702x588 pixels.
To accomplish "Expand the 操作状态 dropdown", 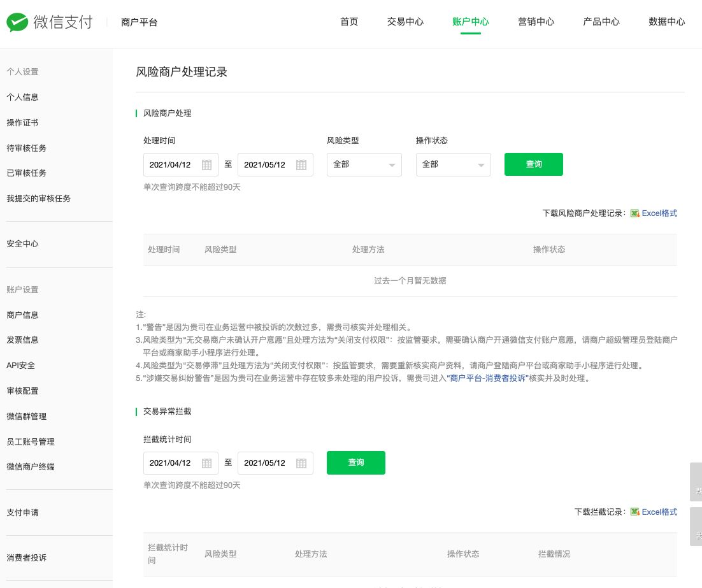I will 453,164.
